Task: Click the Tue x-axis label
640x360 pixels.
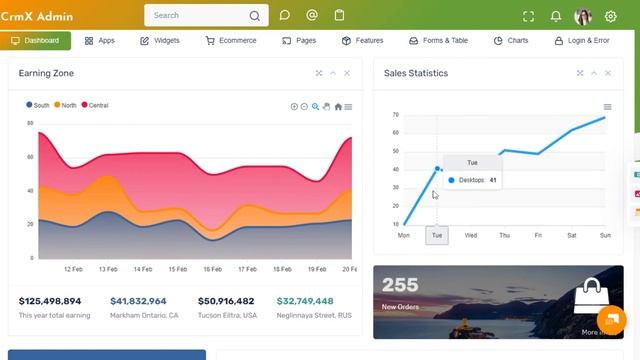Action: [x=437, y=236]
